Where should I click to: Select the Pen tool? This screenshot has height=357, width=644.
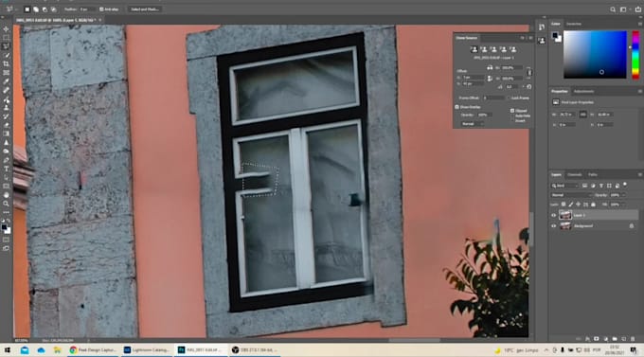[7, 160]
